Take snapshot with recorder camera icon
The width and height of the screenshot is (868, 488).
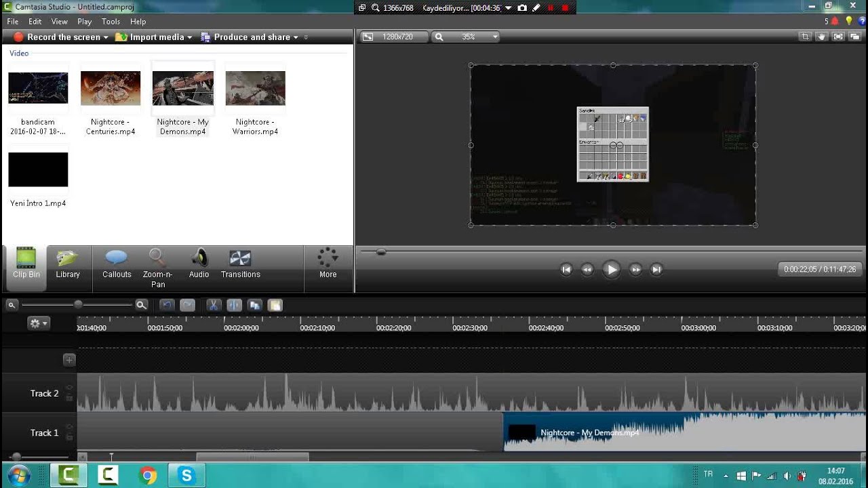click(522, 7)
